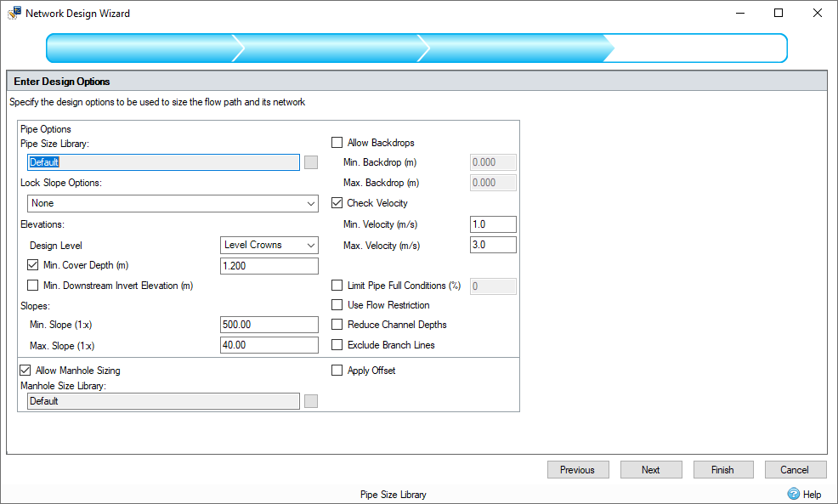838x504 pixels.
Task: Uncheck Allow Manhole Sizing
Action: pyautogui.click(x=25, y=370)
